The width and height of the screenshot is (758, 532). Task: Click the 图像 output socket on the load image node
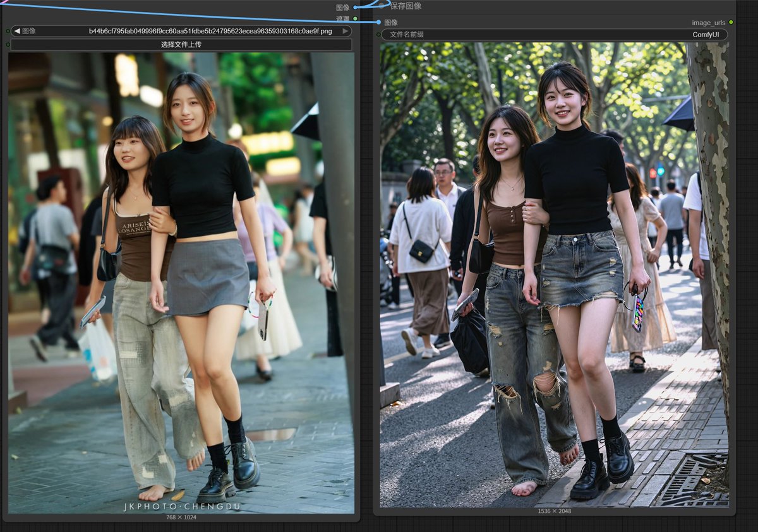356,7
